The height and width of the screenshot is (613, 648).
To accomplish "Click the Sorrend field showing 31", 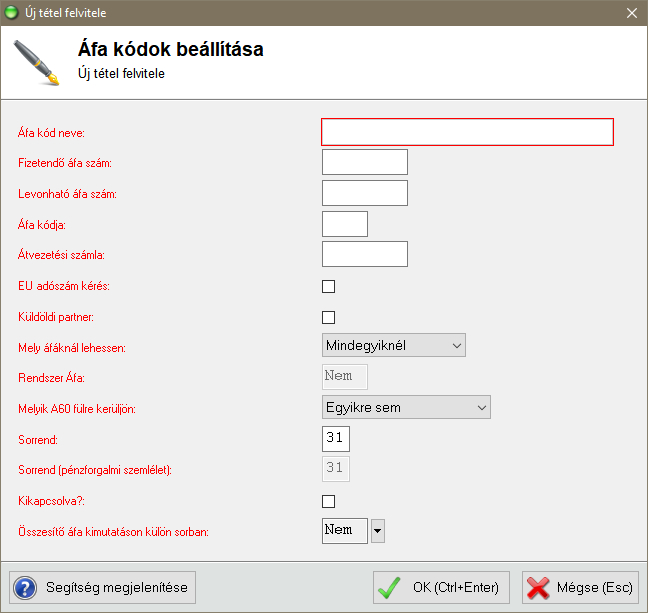I will click(336, 438).
